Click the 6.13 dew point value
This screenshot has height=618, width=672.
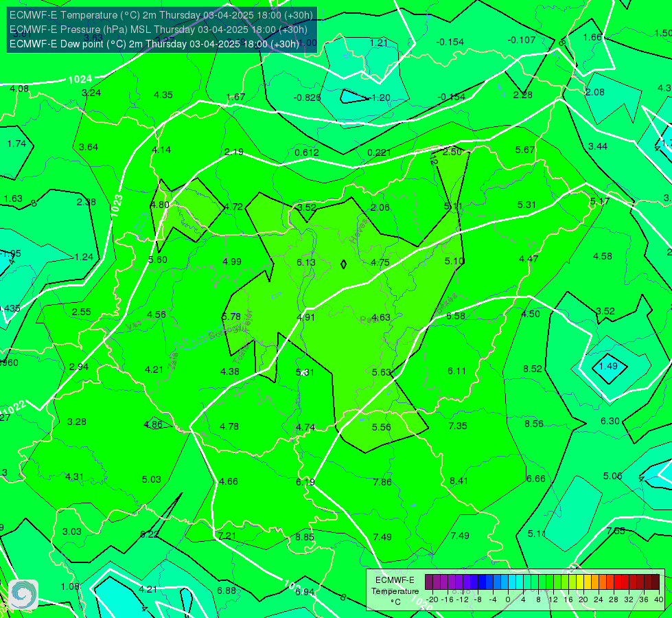(306, 262)
